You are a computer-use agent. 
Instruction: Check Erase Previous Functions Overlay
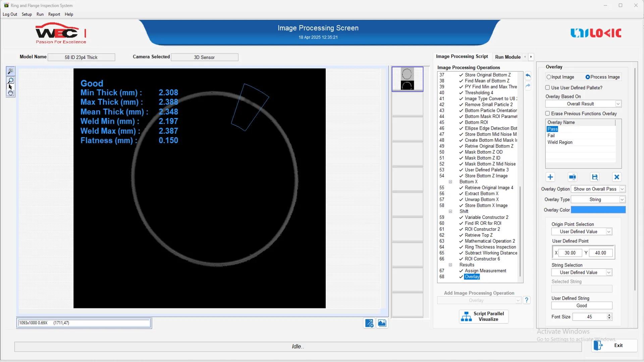548,113
